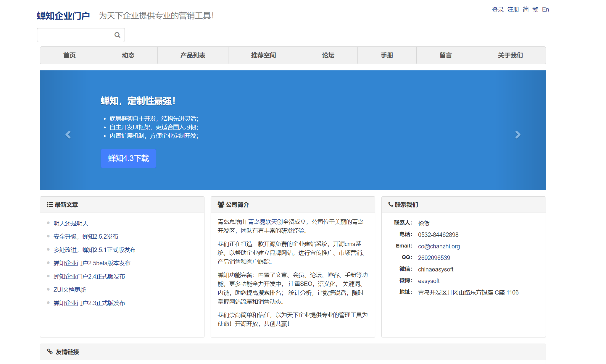Open the 注册 register link

coord(513,9)
